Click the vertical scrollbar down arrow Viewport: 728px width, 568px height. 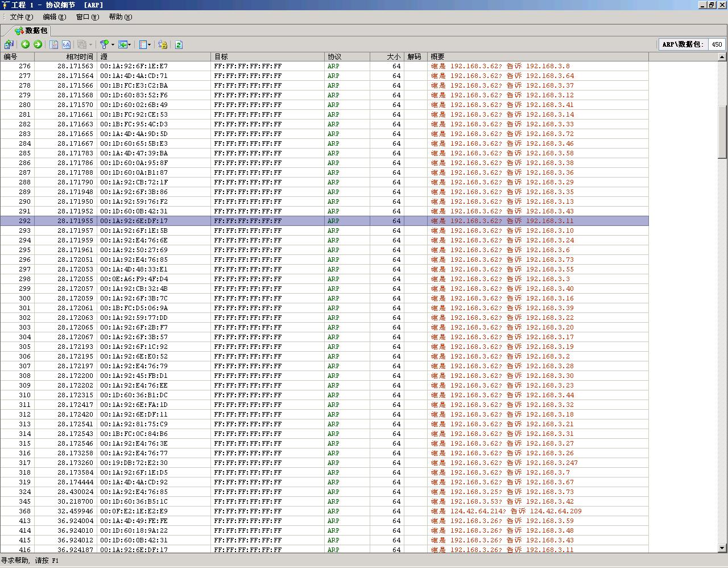(722, 548)
